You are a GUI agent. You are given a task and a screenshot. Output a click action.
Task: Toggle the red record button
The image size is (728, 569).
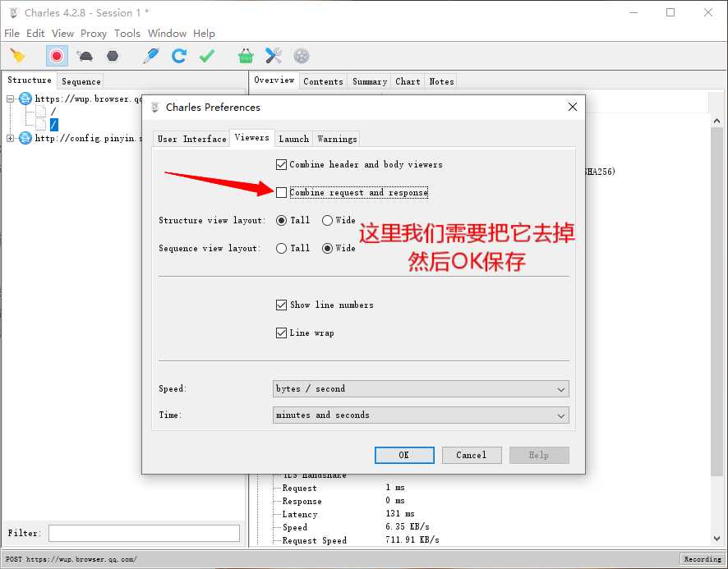tap(57, 56)
